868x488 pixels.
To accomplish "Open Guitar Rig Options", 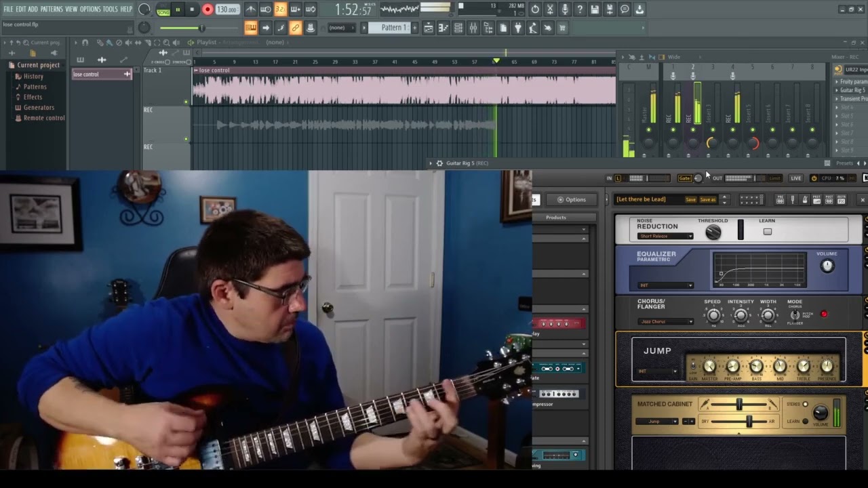I will [x=572, y=199].
